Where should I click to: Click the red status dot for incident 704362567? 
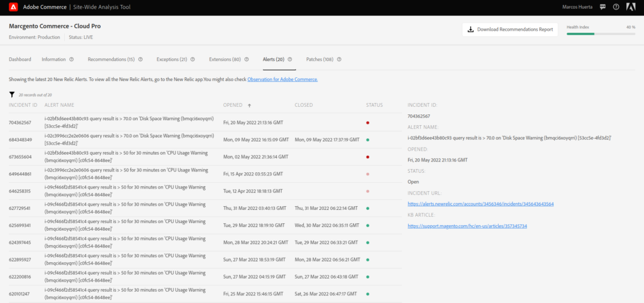click(367, 123)
